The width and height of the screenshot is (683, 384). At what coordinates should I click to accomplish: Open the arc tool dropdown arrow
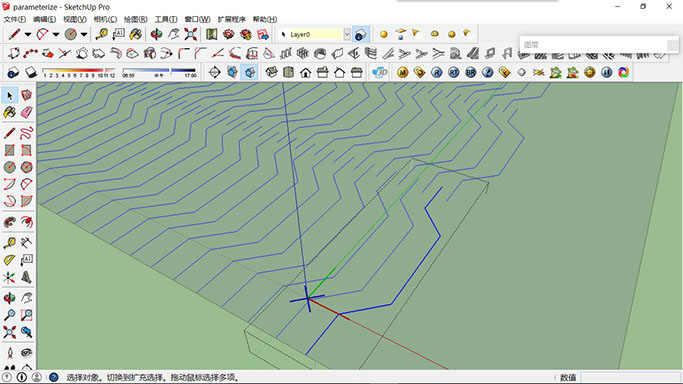pos(56,34)
